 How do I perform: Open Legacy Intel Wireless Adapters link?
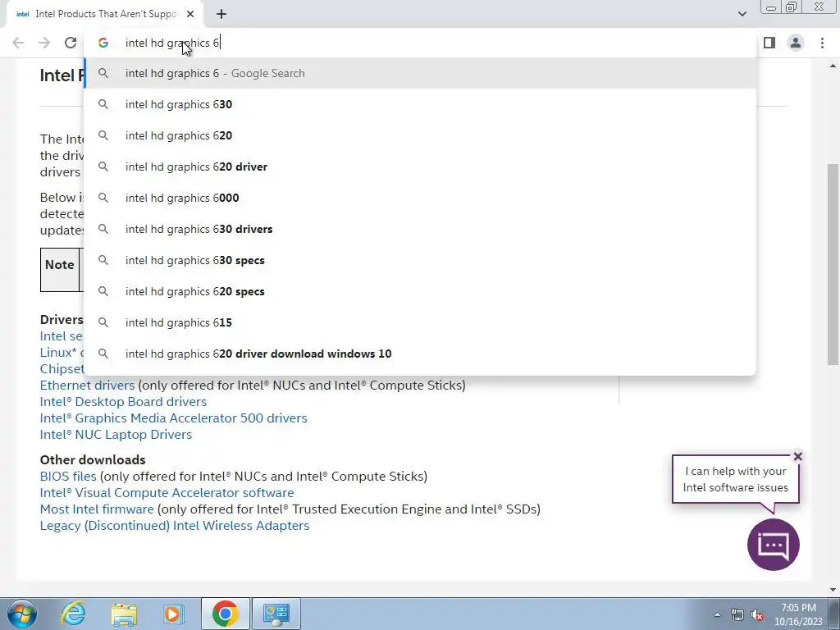click(x=175, y=526)
